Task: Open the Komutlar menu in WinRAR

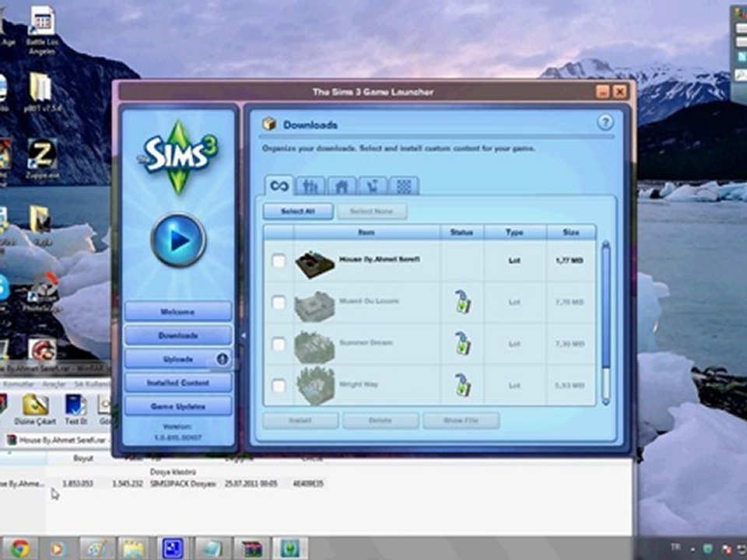Action: pyautogui.click(x=18, y=383)
